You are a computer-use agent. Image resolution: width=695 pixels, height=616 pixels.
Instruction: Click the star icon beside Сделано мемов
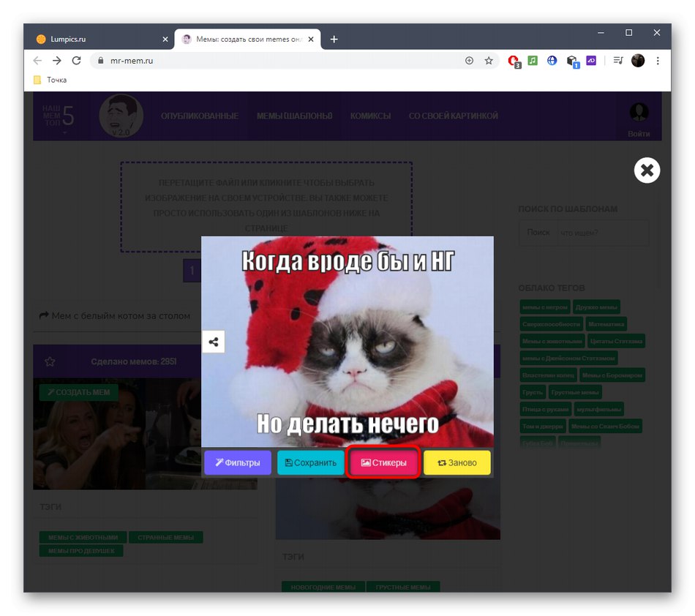[x=50, y=361]
